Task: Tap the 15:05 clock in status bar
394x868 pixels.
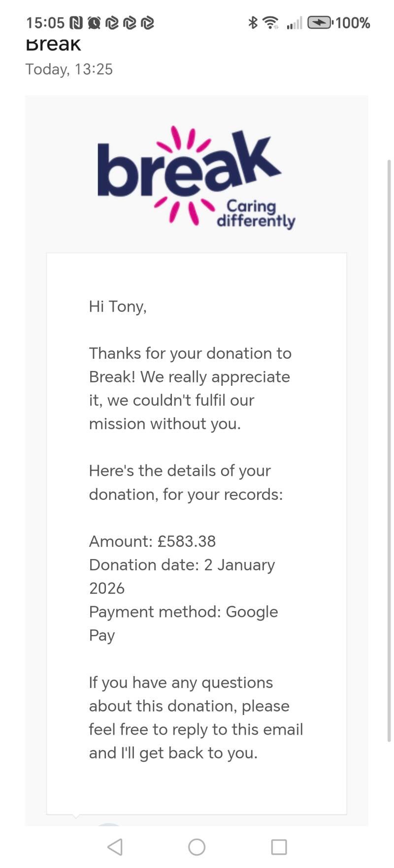Action: (45, 23)
